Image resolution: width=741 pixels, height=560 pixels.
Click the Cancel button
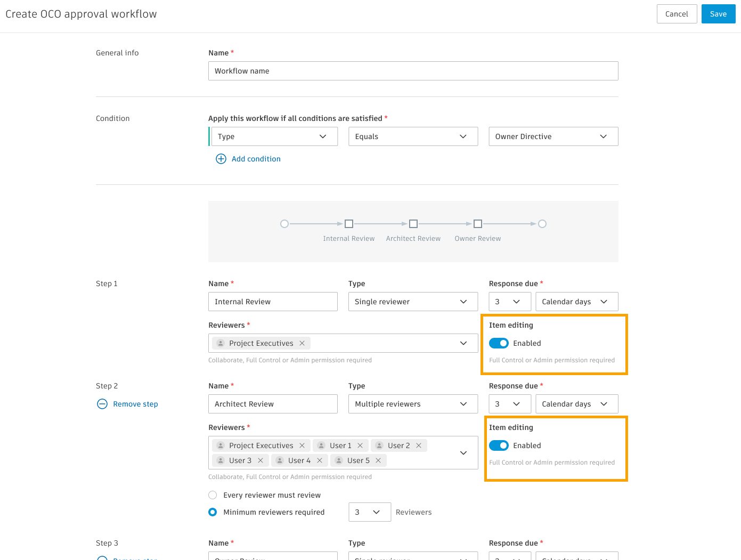(677, 14)
